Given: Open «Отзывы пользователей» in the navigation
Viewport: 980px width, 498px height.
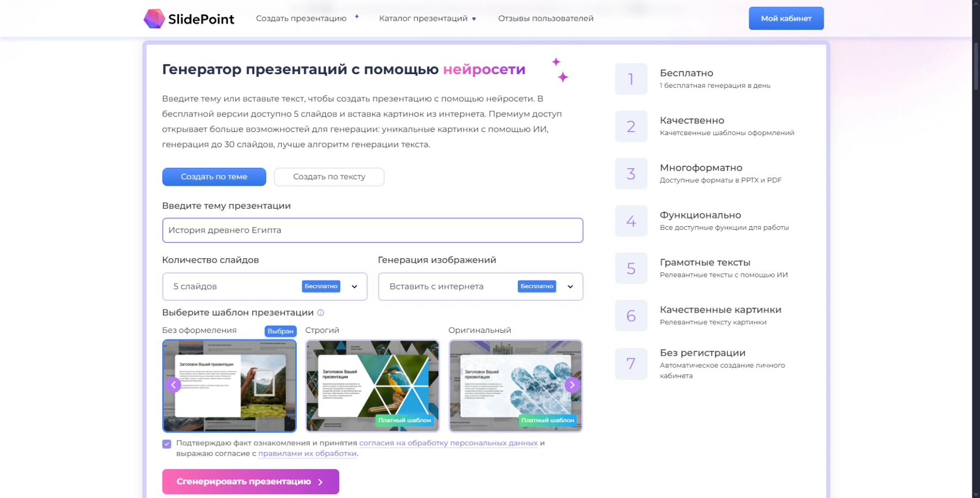Looking at the screenshot, I should [545, 18].
